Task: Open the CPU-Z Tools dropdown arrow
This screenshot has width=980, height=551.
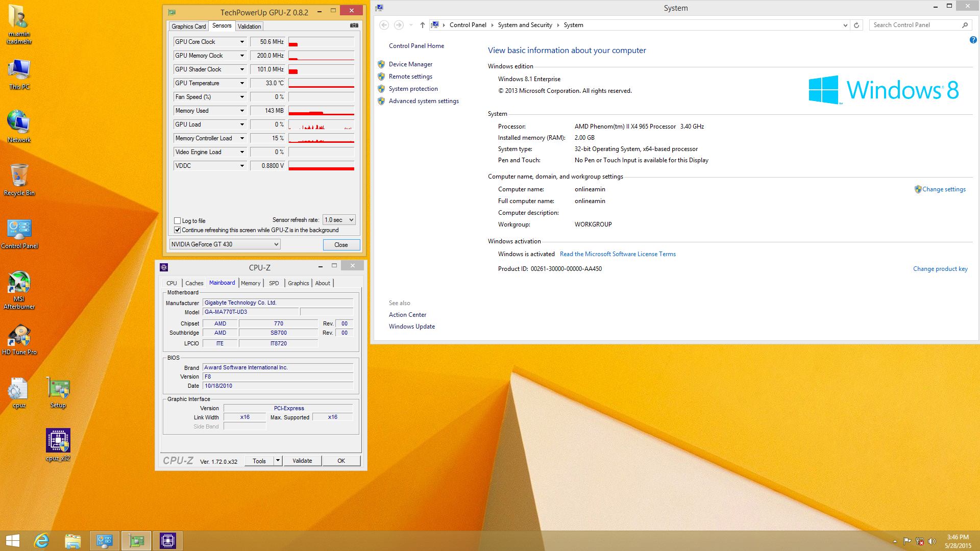Action: 278,461
